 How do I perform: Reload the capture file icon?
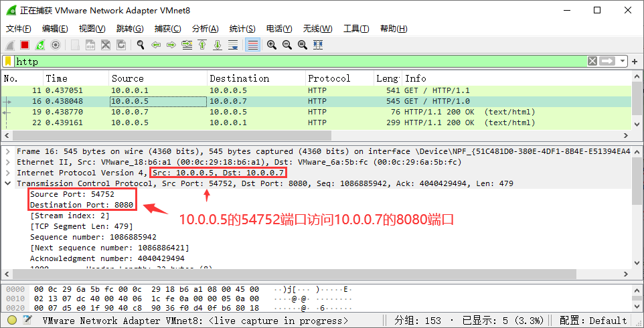pos(121,45)
